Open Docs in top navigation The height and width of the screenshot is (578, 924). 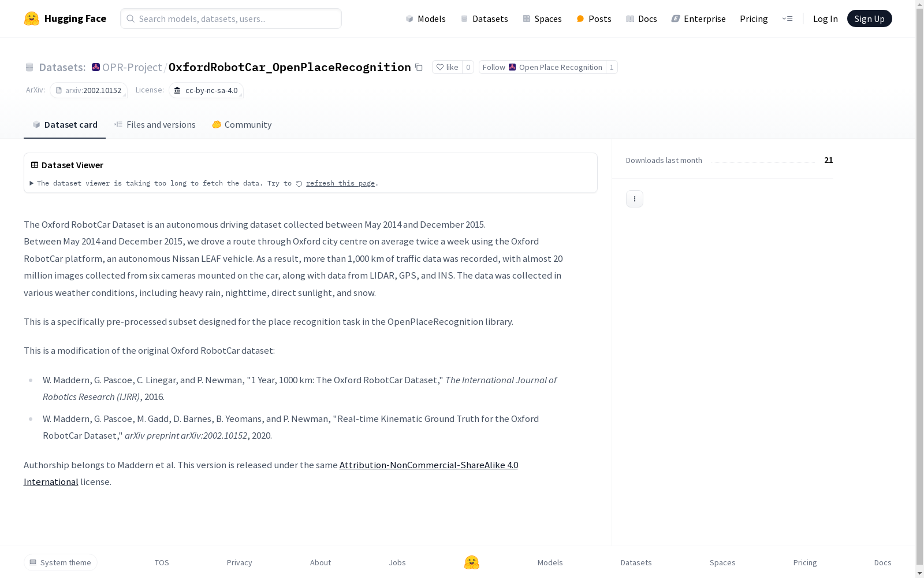pos(642,18)
